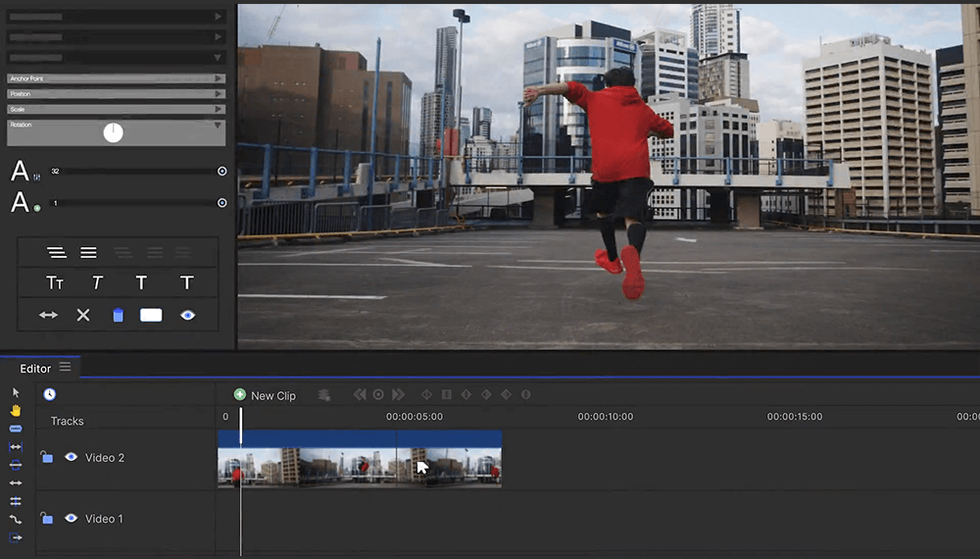
Task: Open the Editor panel hamburger menu
Action: 65,367
